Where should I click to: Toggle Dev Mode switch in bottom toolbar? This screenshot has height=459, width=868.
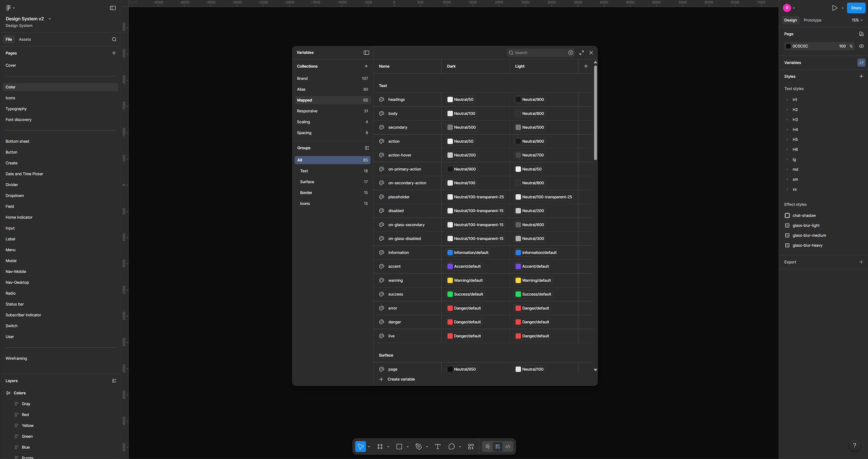(508, 446)
